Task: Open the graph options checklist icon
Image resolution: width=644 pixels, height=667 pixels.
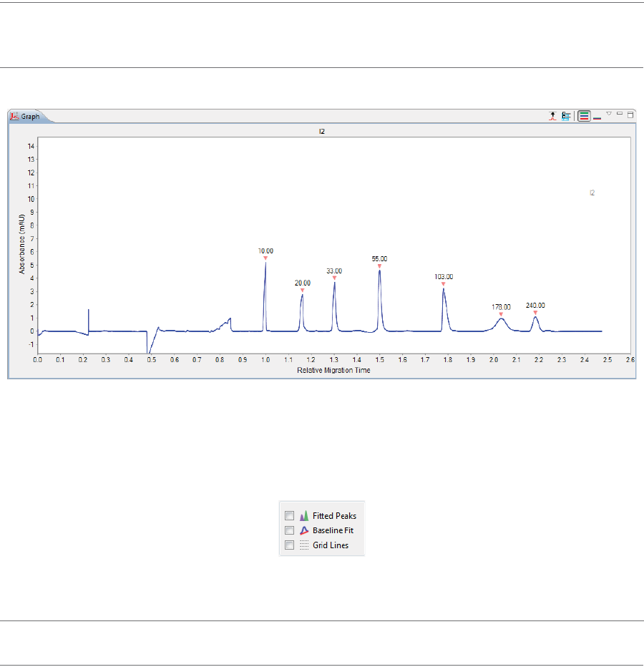Action: 566,116
